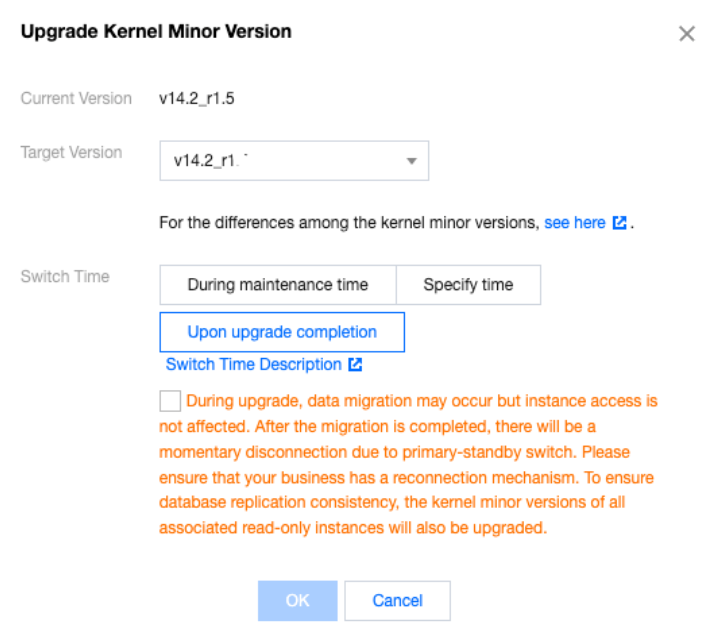Open the Switch Time Description link
Image resolution: width=716 pixels, height=639 pixels.
(254, 365)
